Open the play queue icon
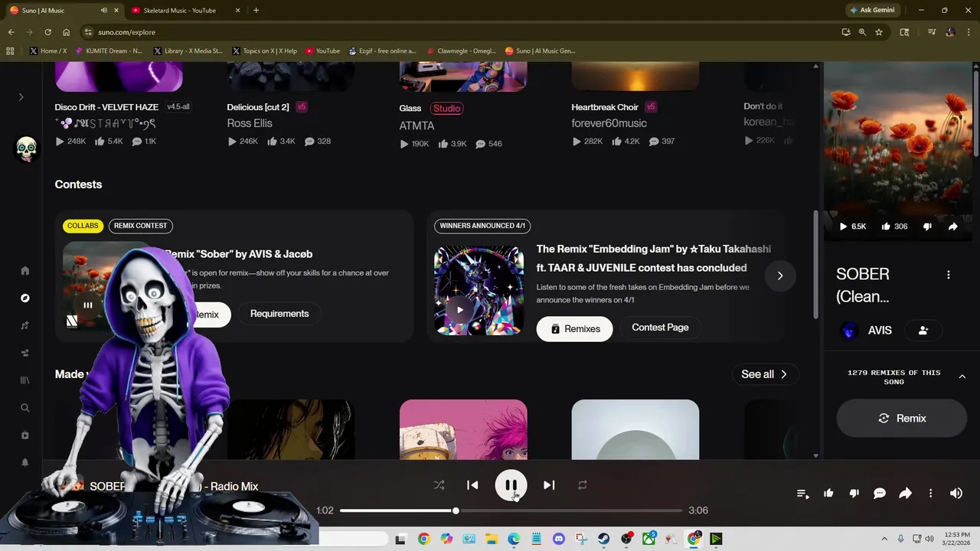 (802, 494)
